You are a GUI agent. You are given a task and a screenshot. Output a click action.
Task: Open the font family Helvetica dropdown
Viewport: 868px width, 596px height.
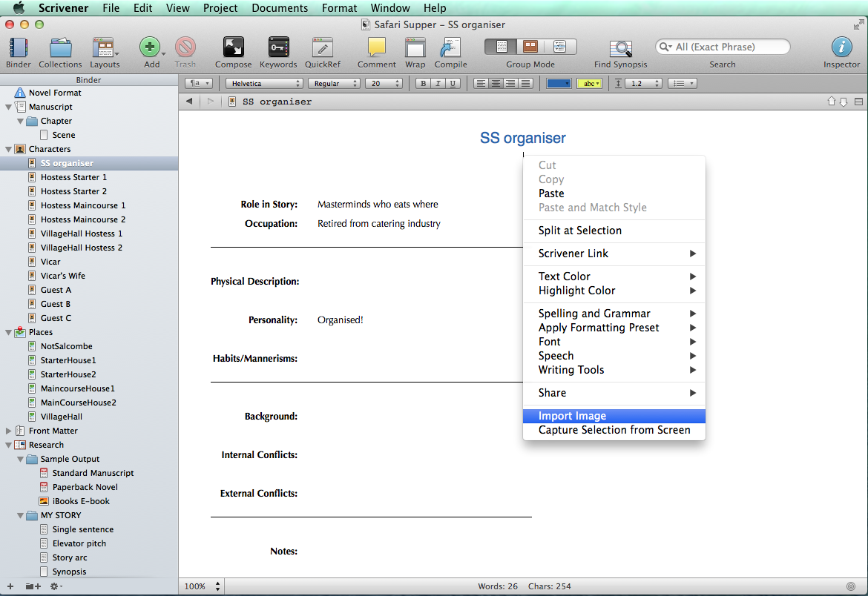point(264,84)
